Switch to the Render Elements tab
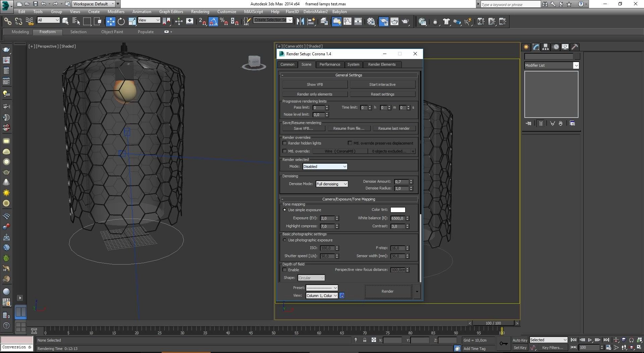The height and width of the screenshot is (353, 644). tap(382, 64)
